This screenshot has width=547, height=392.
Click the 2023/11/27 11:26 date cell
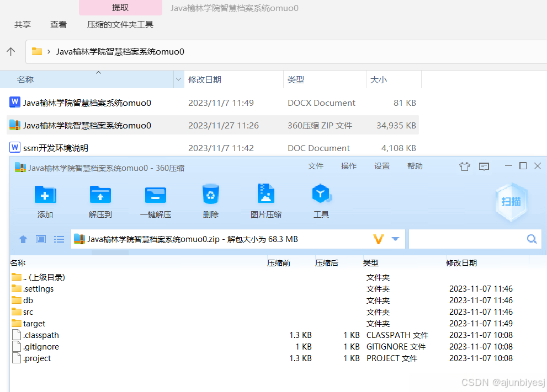223,126
